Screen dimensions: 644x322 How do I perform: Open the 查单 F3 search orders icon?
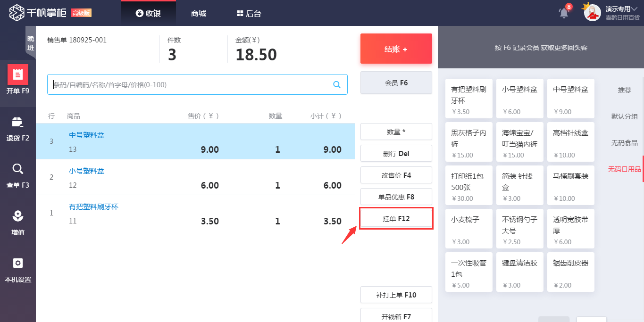tap(18, 169)
